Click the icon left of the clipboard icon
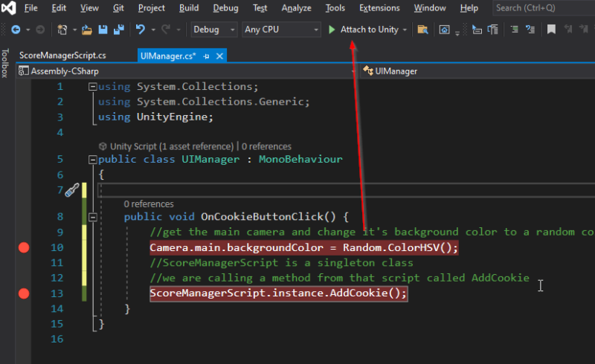The image size is (595, 364). coord(477,30)
